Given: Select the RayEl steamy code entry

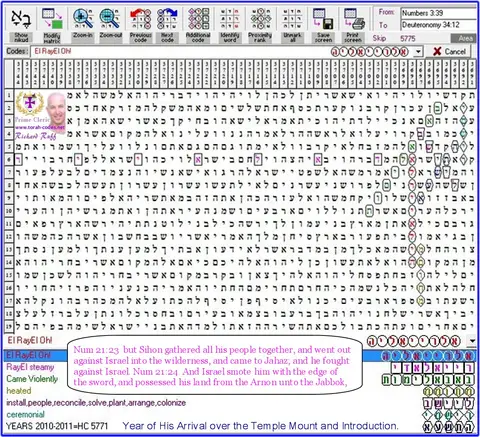Looking at the screenshot, I should [x=30, y=367].
